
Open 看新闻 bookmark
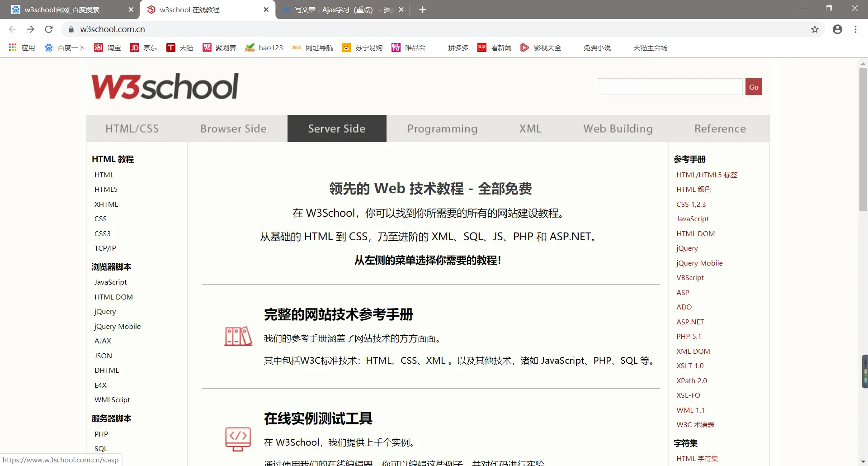tap(495, 48)
